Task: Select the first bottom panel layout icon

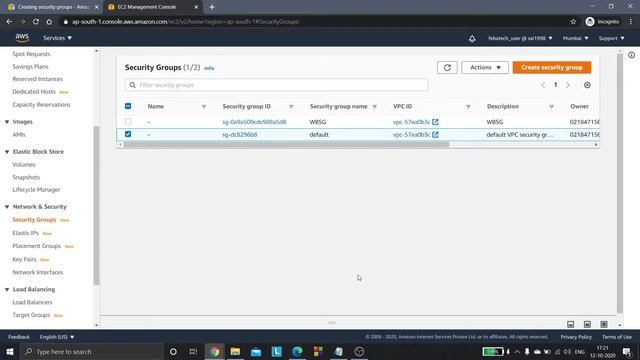Action: click(571, 324)
